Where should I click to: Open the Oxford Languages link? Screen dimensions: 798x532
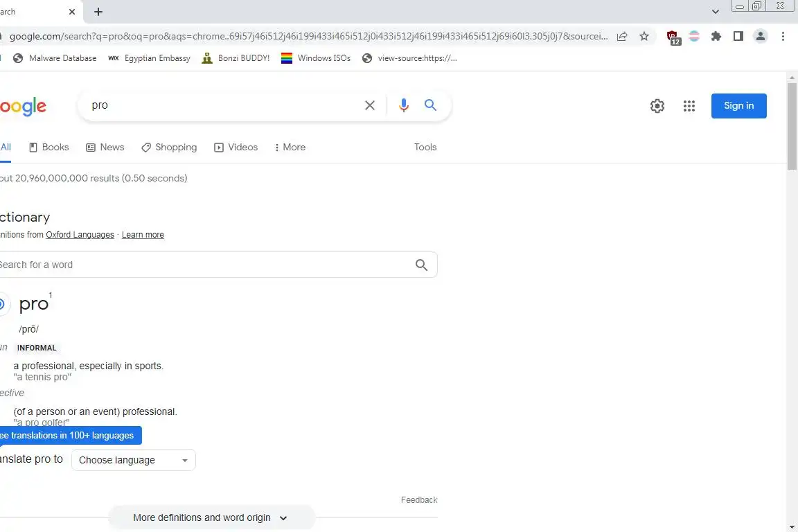click(80, 235)
